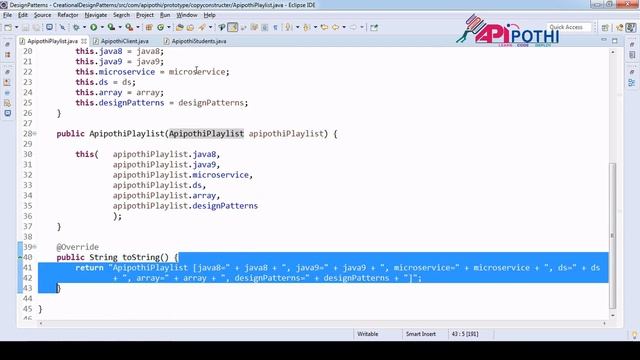Click the Last Edit Location icon
Screen dimensions: 640x360
324,27
